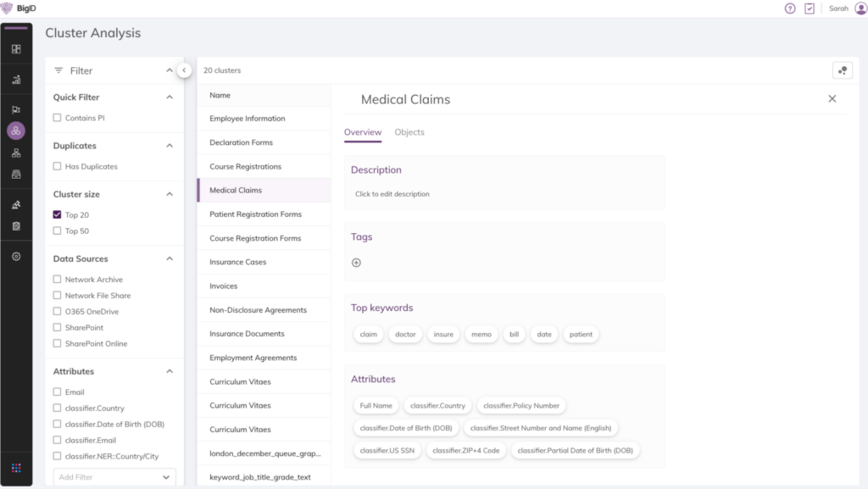
Task: Open the dashboard icon in left sidebar
Action: click(x=16, y=49)
